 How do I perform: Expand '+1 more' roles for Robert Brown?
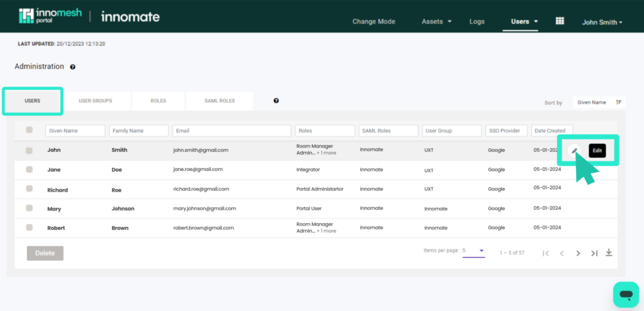point(326,231)
